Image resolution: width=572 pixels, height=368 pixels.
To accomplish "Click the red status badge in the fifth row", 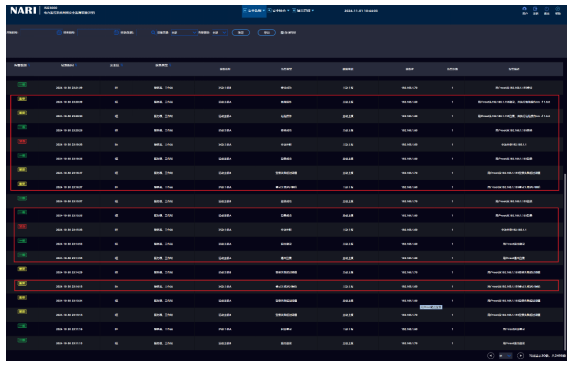I will point(22,141).
